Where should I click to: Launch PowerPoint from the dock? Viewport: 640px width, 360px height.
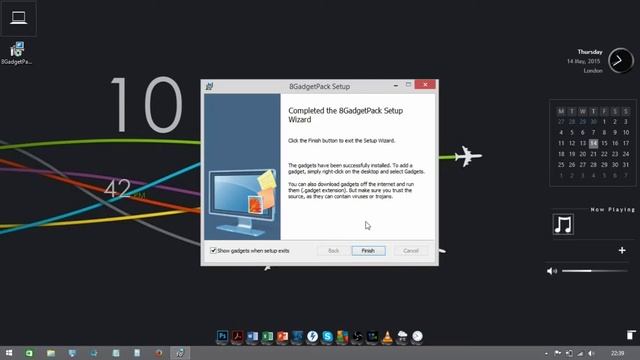282,336
